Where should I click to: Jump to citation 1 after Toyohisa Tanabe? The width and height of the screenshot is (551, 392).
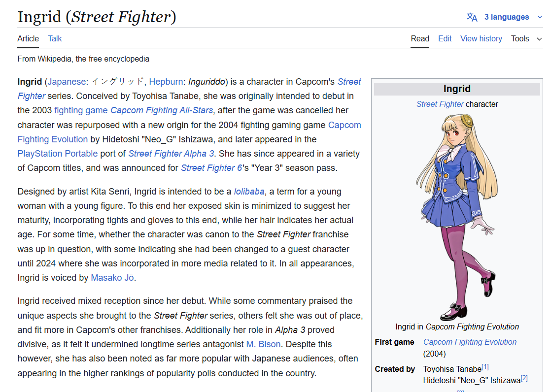point(485,367)
